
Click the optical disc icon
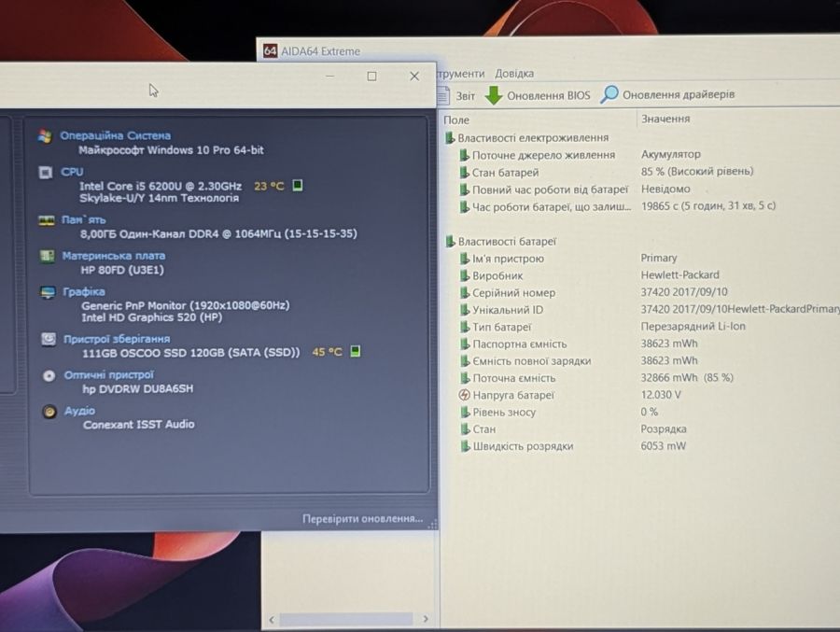coord(49,376)
